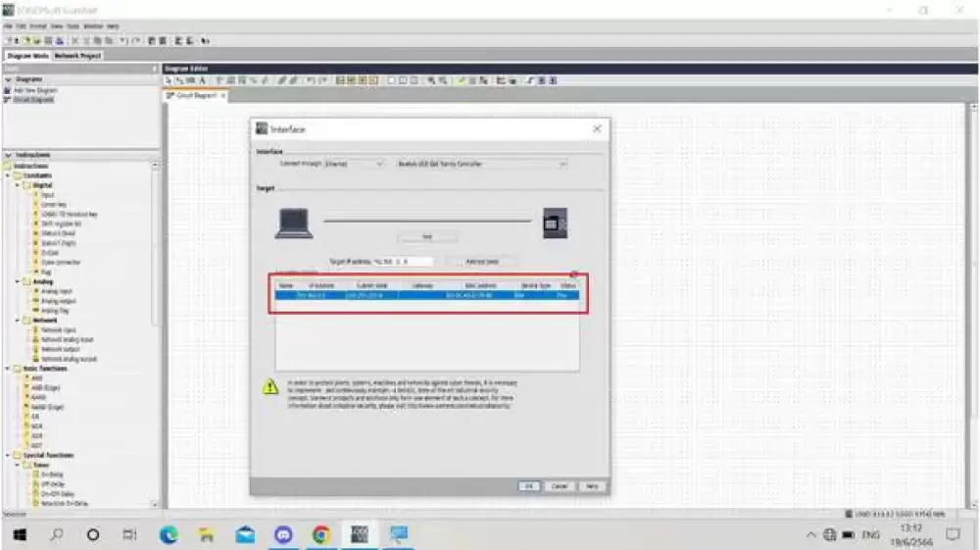This screenshot has width=980, height=550.
Task: Collapse the Constants tree node
Action: [8, 175]
